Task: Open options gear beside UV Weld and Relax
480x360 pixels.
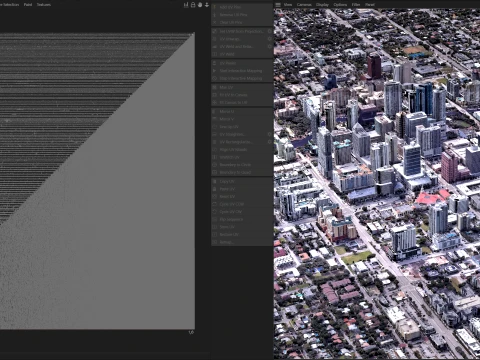Action: [x=270, y=47]
